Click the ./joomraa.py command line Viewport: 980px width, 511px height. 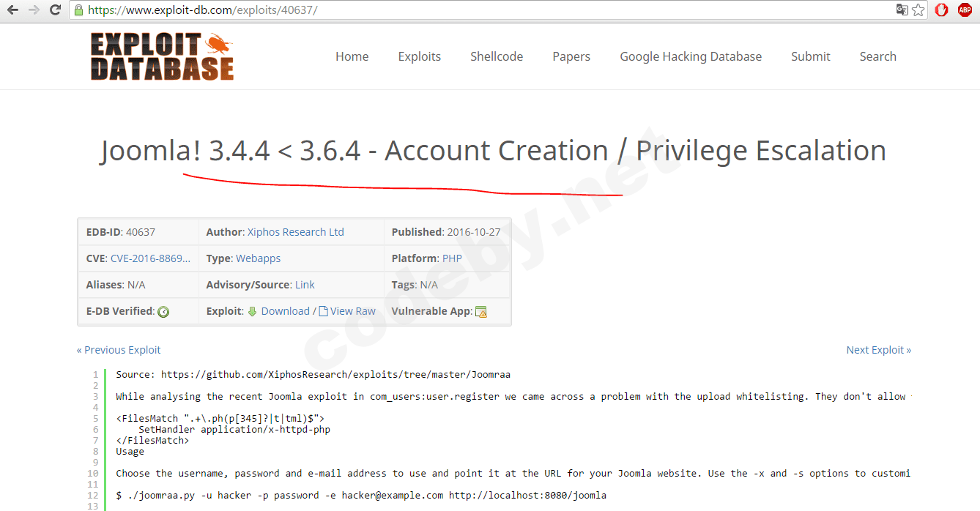[361, 495]
